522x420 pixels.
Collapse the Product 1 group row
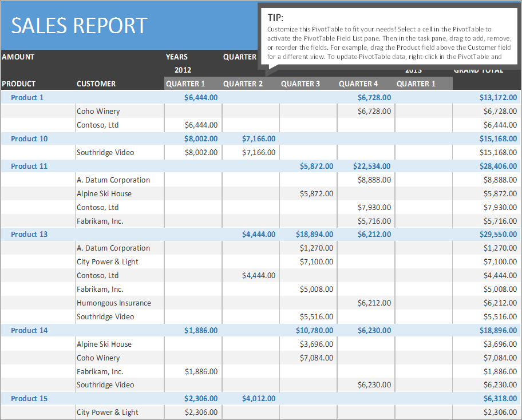click(x=27, y=97)
